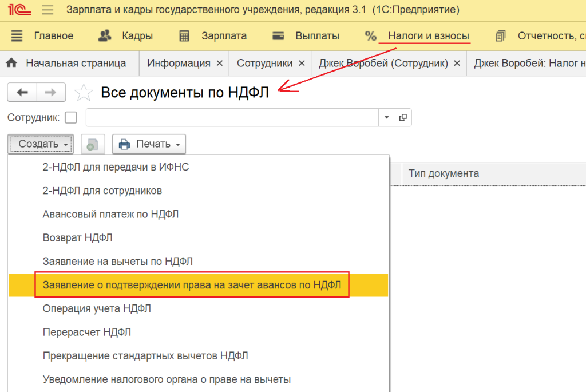
Task: Select Уведомление налогового органа о праве на вычеты
Action: [167, 379]
